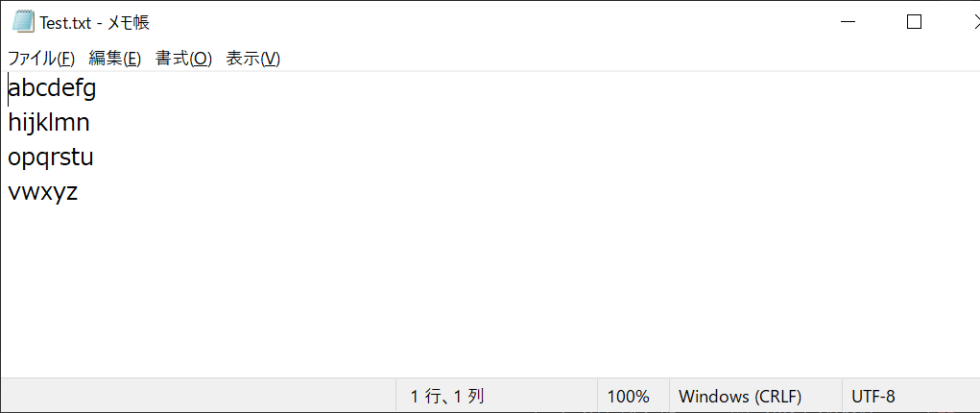Minimize the Notepad window
This screenshot has height=413, width=980.
(x=849, y=22)
